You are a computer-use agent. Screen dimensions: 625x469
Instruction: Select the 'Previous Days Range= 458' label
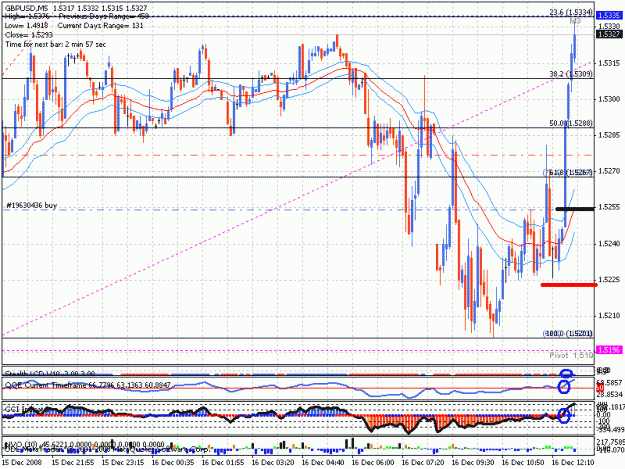click(x=103, y=16)
